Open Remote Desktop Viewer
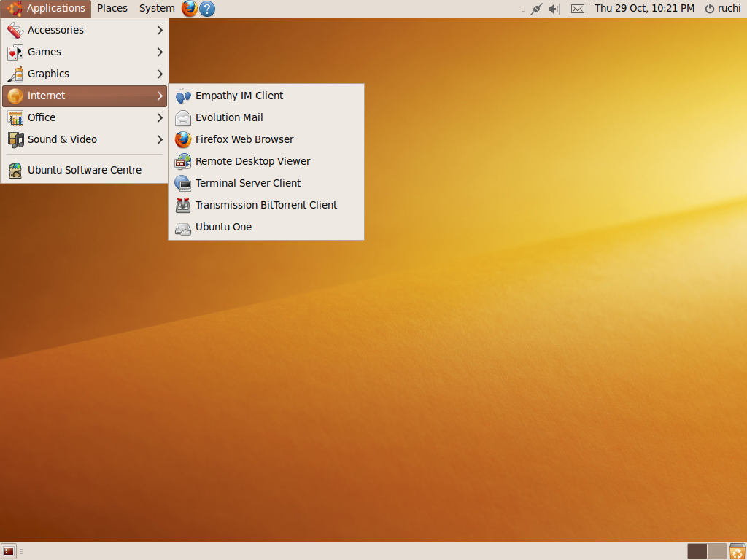The height and width of the screenshot is (560, 747). pos(252,161)
